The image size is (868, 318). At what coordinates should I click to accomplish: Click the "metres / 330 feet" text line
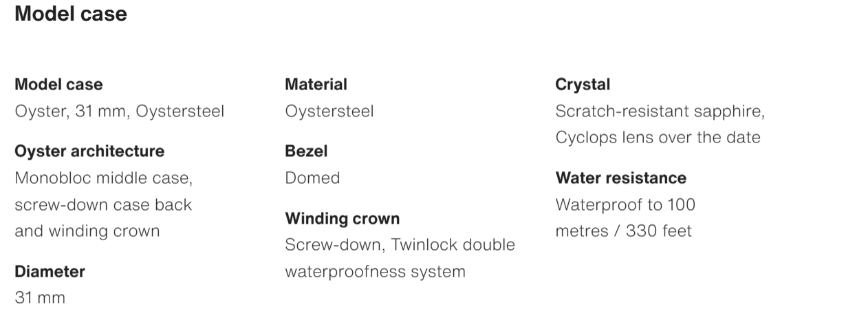click(623, 231)
